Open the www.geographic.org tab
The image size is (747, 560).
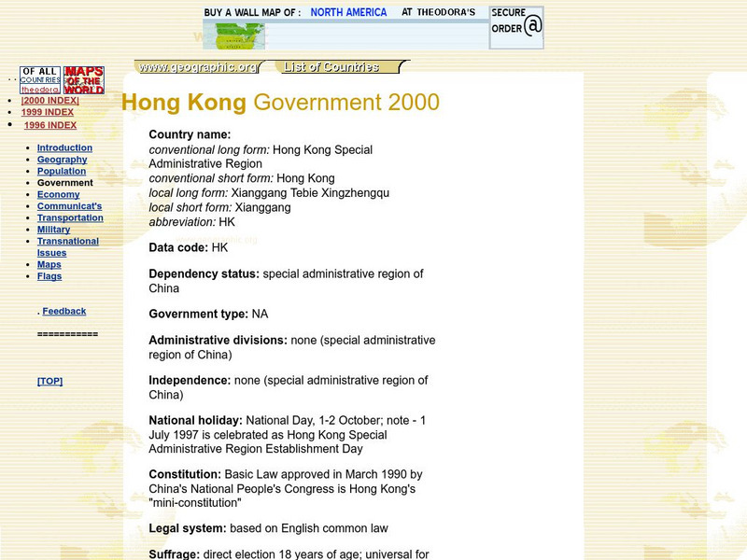[198, 67]
